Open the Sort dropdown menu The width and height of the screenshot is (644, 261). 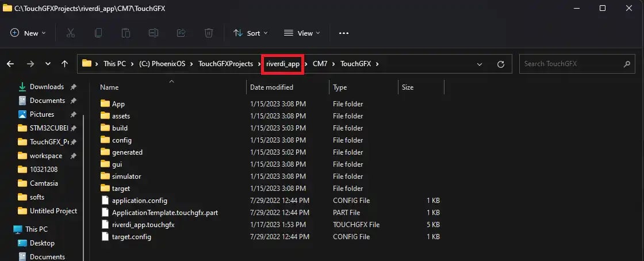coord(251,33)
